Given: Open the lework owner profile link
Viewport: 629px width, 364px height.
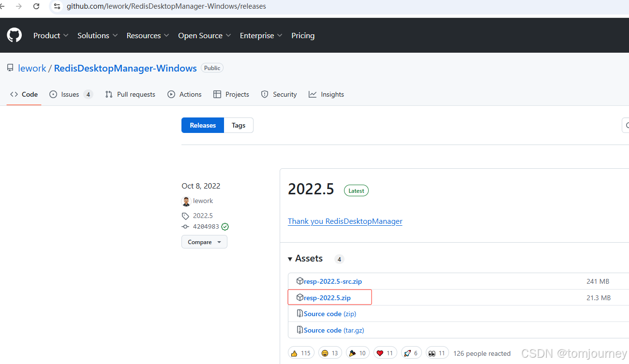Looking at the screenshot, I should (32, 68).
